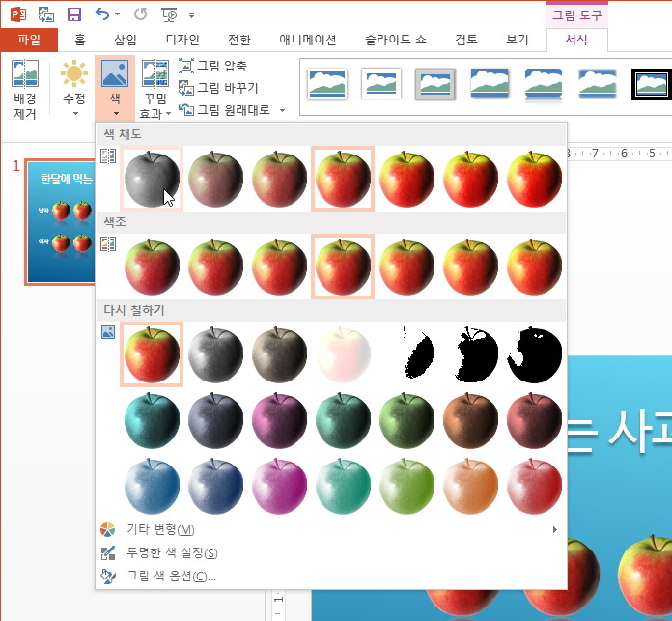The height and width of the screenshot is (621, 672).
Task: Apply the most saturated apple in 색 채도 row
Action: (x=534, y=179)
